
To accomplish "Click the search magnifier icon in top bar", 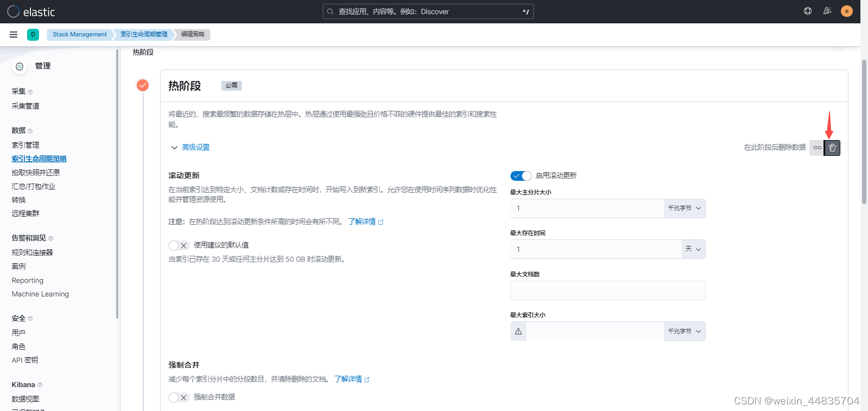I will tap(330, 11).
